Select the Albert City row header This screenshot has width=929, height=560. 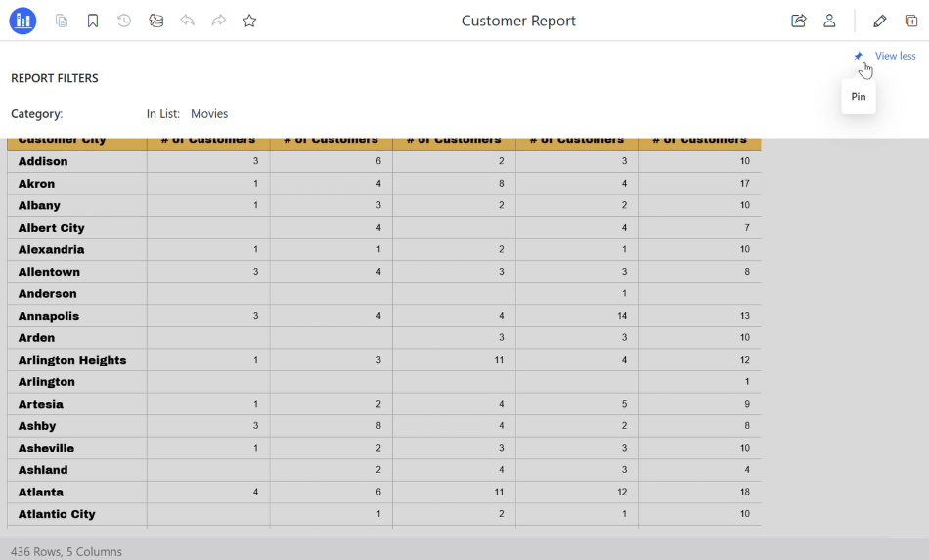click(77, 228)
